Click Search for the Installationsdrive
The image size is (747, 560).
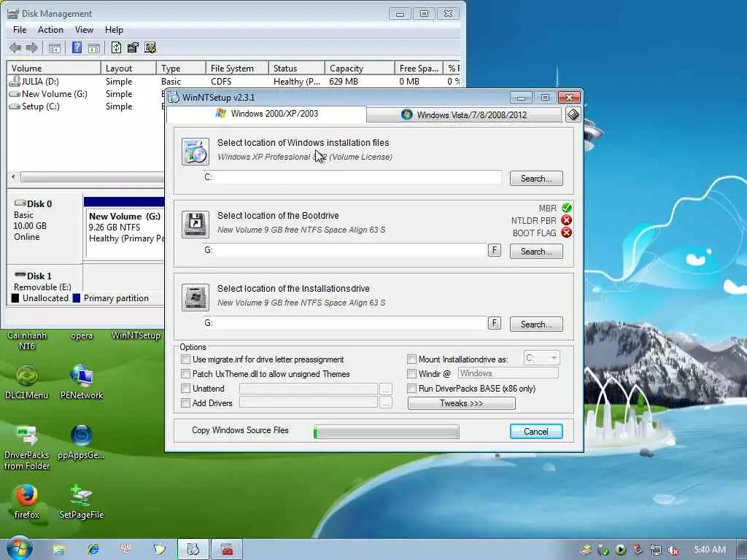coord(536,324)
